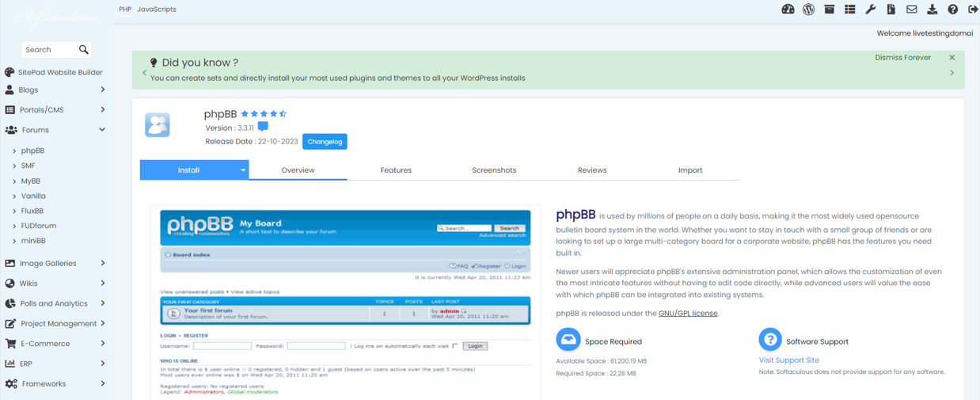Show the next tip with right arrow
Viewport: 980px width, 400px height.
pos(952,73)
